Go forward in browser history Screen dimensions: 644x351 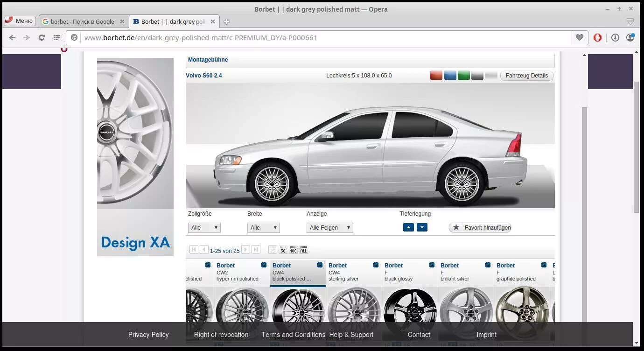(27, 38)
